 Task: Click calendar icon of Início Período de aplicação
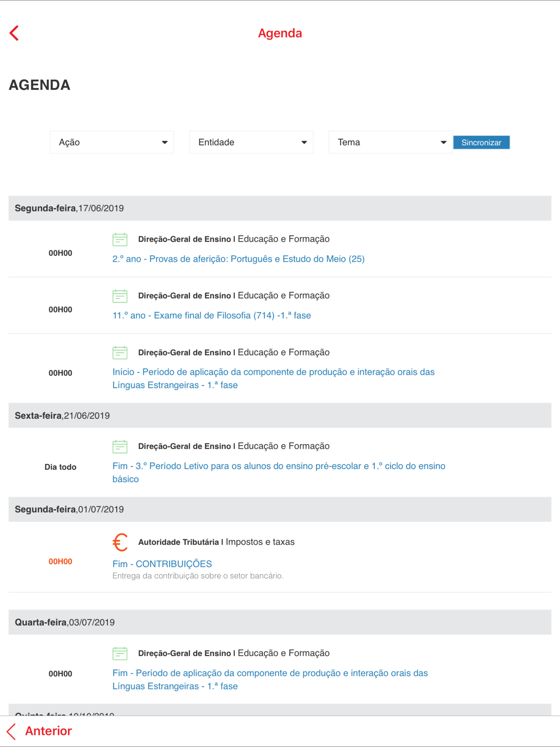click(x=120, y=352)
